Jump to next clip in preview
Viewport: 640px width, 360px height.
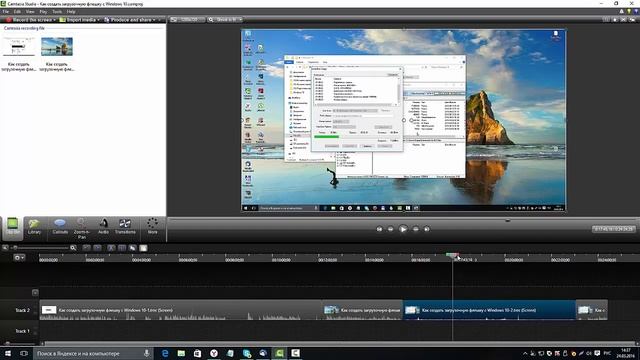[427, 229]
